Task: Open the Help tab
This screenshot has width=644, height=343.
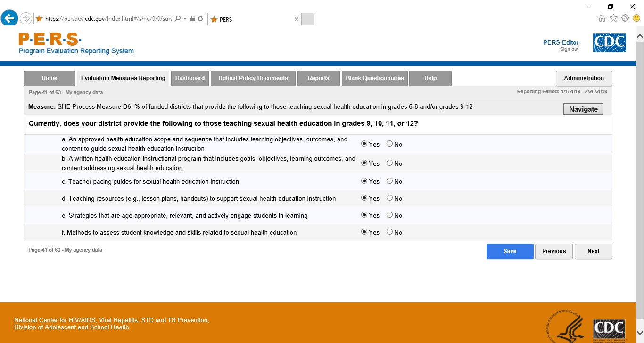Action: click(430, 78)
